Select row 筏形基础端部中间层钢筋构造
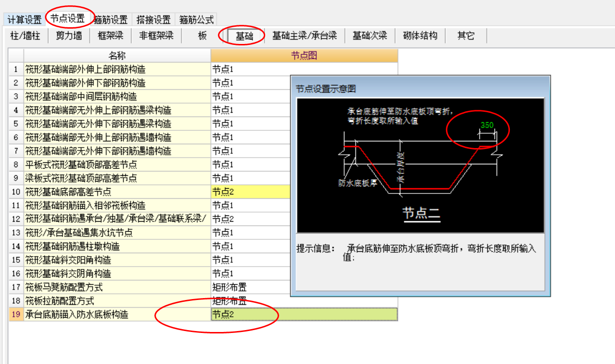The height and width of the screenshot is (364, 615). 117,96
